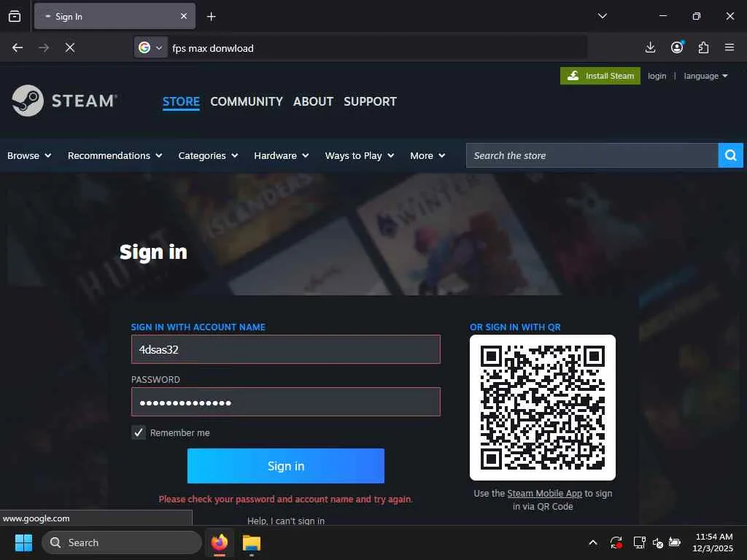Expand the Hardware dropdown menu

click(281, 156)
